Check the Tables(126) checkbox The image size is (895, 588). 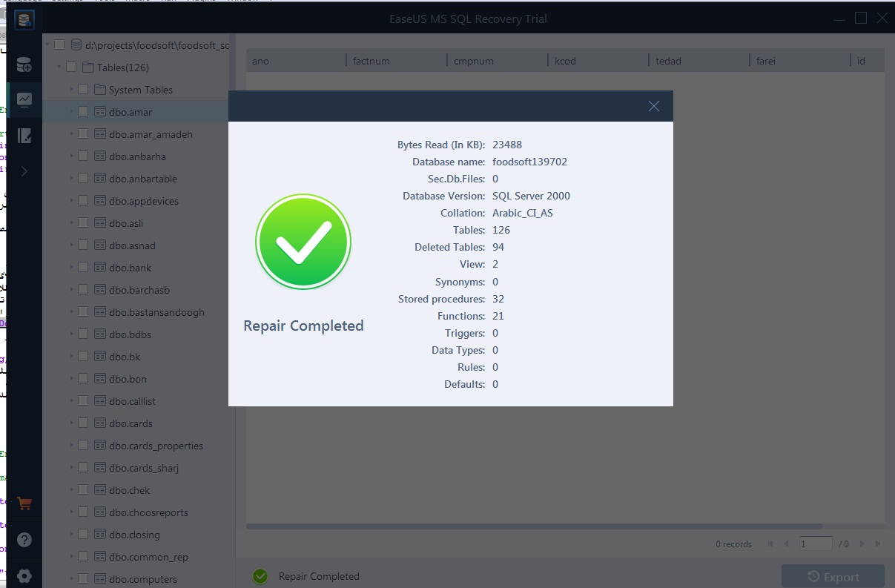[71, 67]
